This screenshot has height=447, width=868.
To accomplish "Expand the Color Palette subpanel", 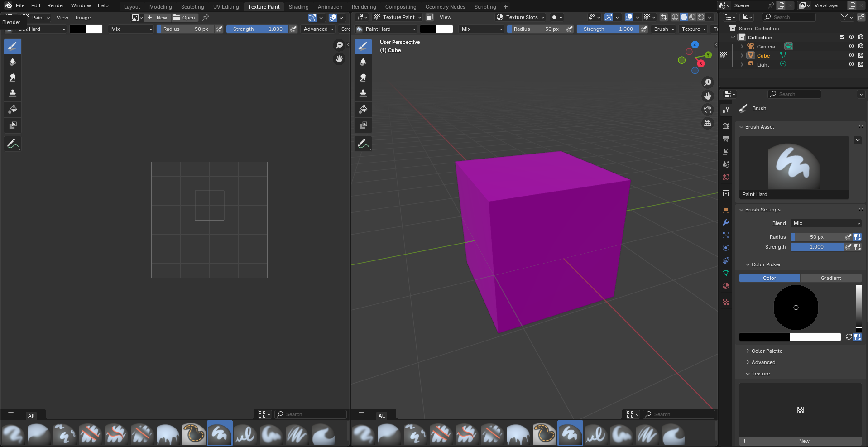I will click(748, 351).
